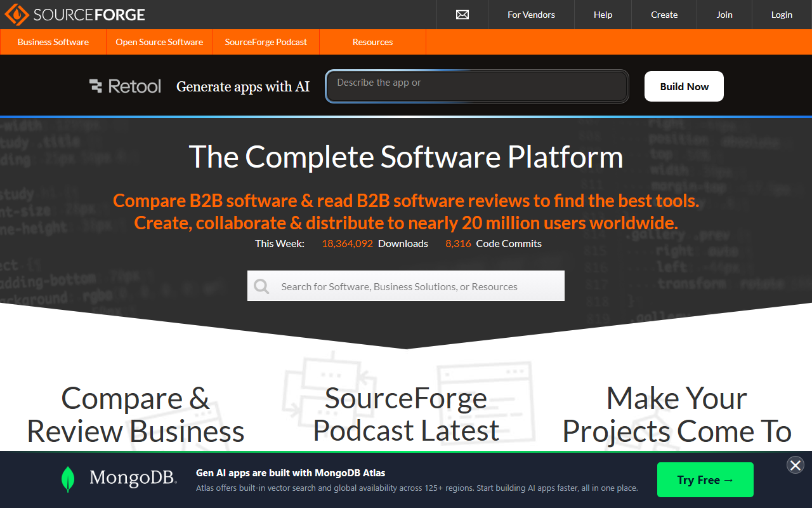Viewport: 812px width, 508px height.
Task: Click the MongoDB leaf logo
Action: pos(67,479)
